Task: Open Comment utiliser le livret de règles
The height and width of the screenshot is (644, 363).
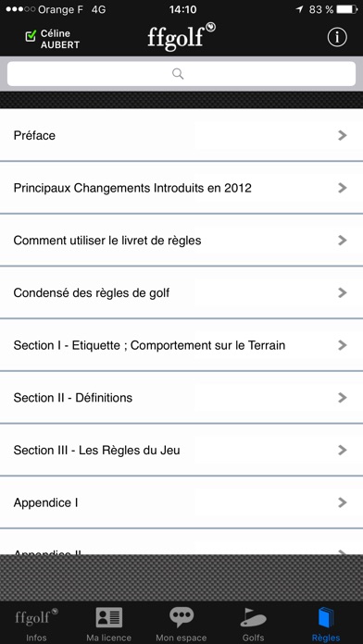Action: pos(181,241)
